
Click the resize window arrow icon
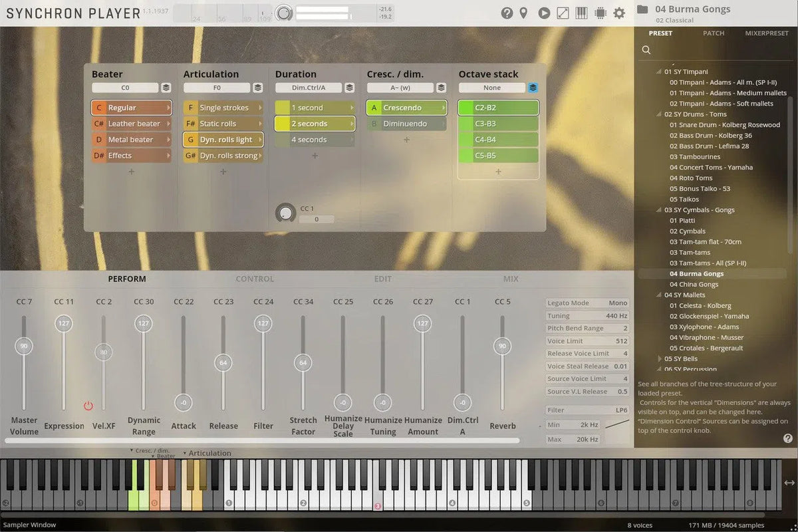[x=563, y=13]
